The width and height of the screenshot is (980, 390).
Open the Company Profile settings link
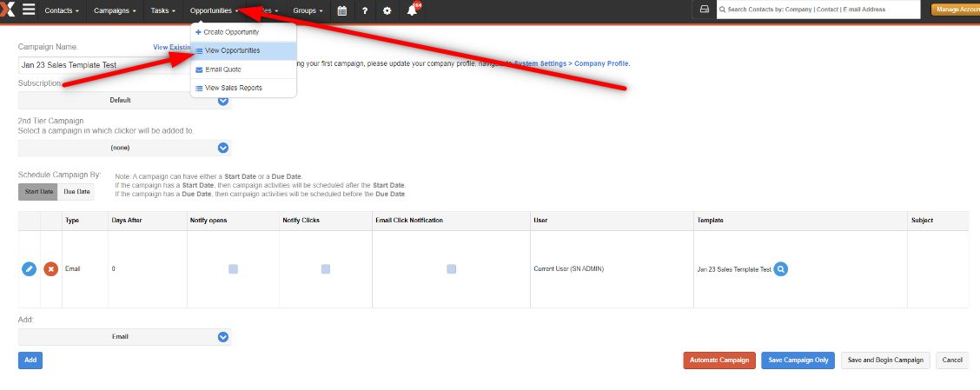(572, 63)
